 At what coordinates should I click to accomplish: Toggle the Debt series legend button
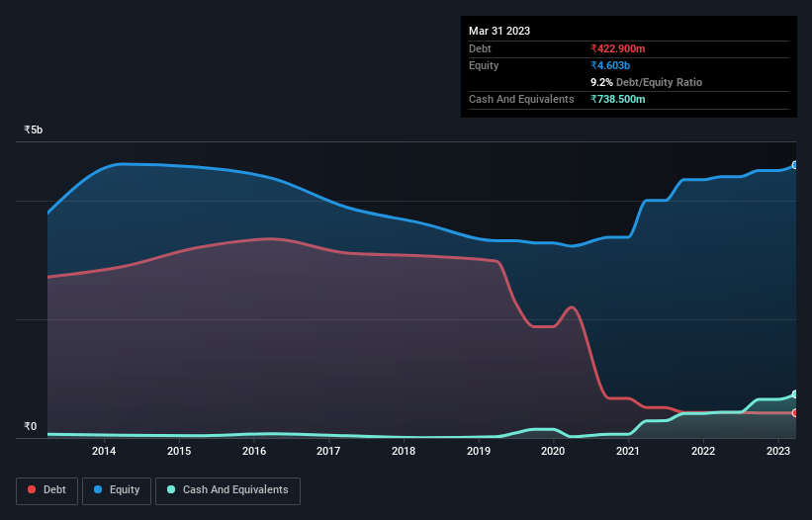[x=47, y=490]
